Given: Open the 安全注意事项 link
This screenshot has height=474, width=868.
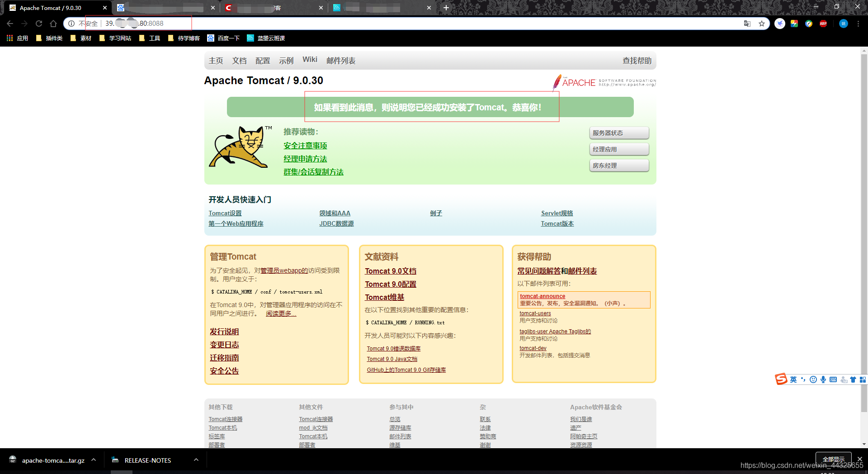Looking at the screenshot, I should coord(305,146).
